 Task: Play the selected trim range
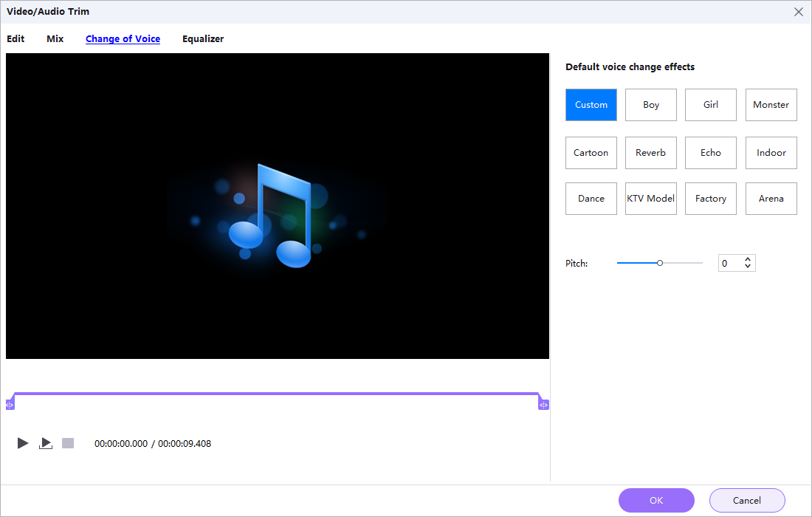(x=46, y=443)
